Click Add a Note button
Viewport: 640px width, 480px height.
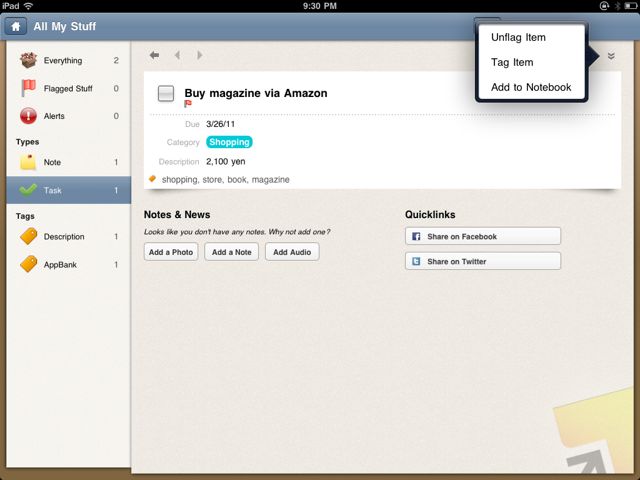231,252
